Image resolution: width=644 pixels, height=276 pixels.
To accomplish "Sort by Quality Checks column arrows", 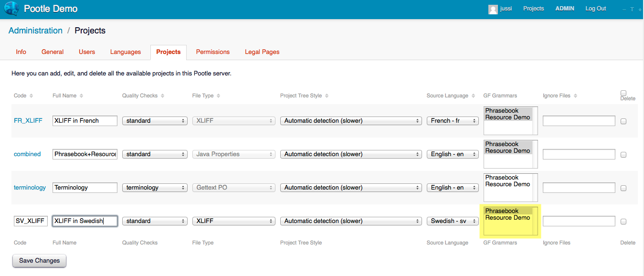I will [x=163, y=96].
